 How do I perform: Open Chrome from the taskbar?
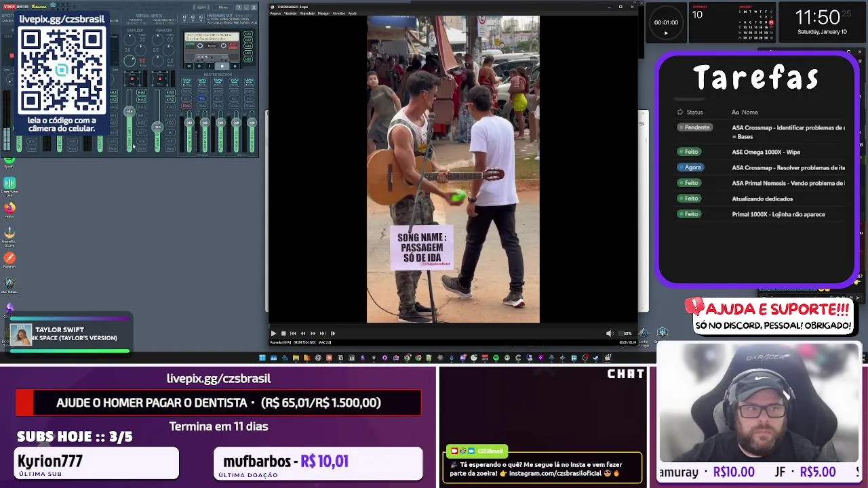407,358
